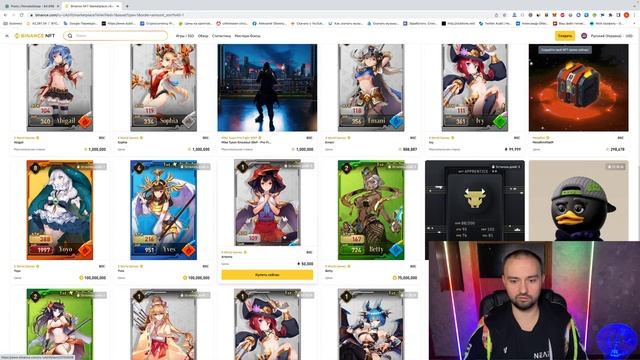640x360 pixels.
Task: Open the USD currency selector
Action: click(x=629, y=36)
